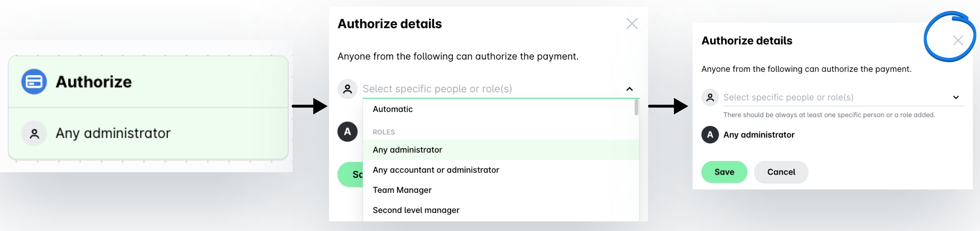Screen dimensions: 980x231
Task: Click the Cancel button
Action: point(781,172)
